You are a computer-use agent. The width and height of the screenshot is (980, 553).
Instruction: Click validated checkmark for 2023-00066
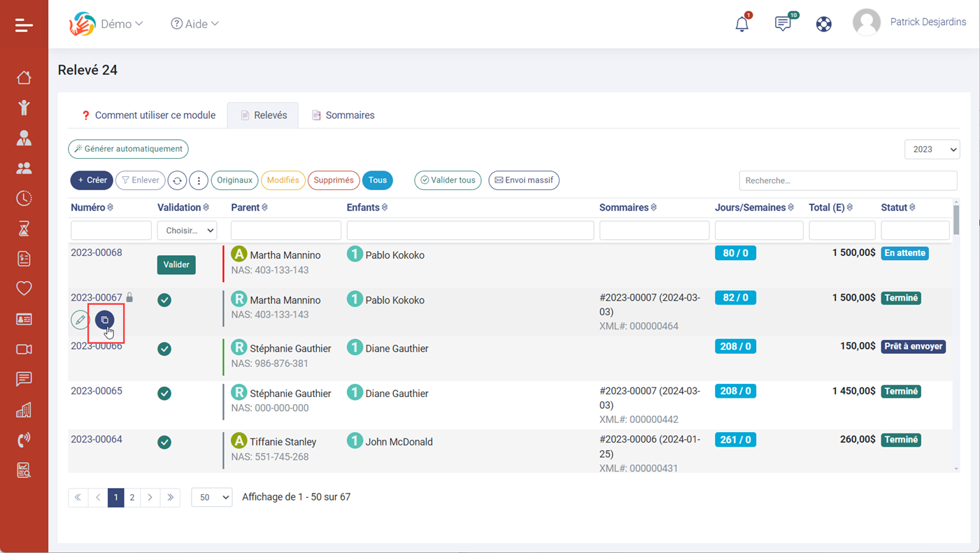click(164, 349)
